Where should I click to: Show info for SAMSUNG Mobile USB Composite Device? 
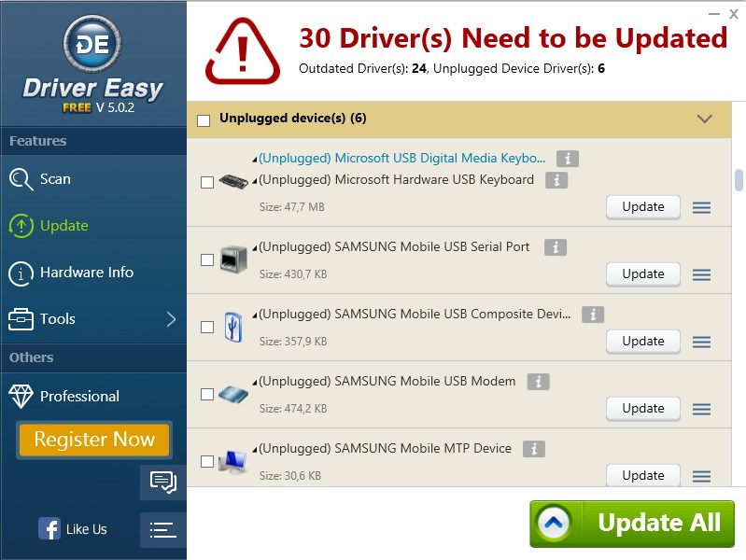593,315
